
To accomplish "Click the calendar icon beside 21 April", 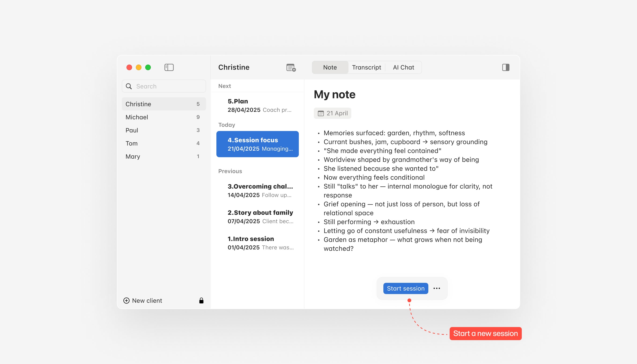I will click(321, 113).
